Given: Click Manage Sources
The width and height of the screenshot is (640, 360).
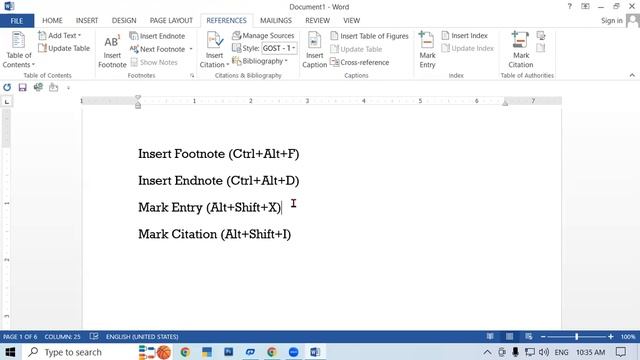Looking at the screenshot, I should point(263,36).
